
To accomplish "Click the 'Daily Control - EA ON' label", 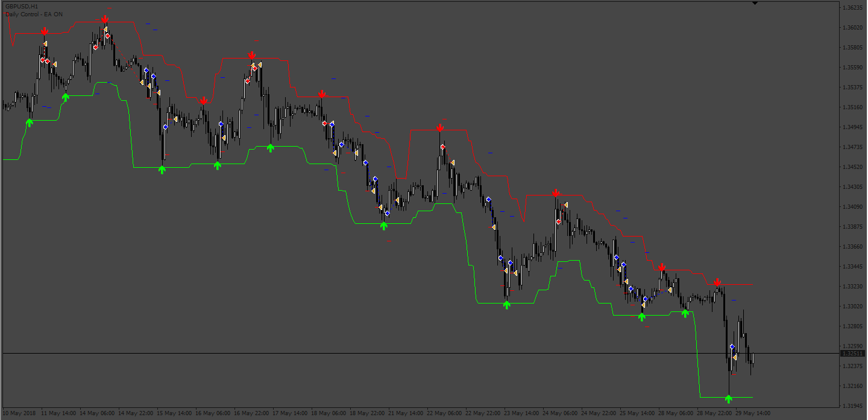I will 34,14.
